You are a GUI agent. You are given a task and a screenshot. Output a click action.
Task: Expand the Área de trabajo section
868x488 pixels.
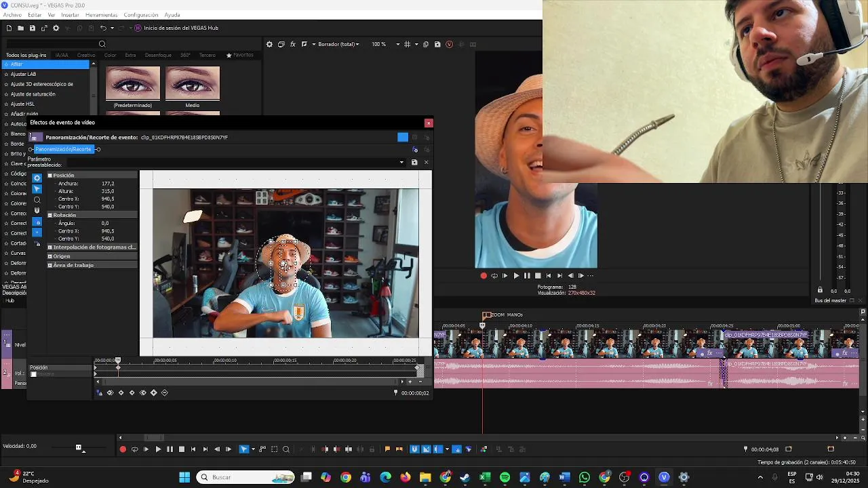(50, 265)
